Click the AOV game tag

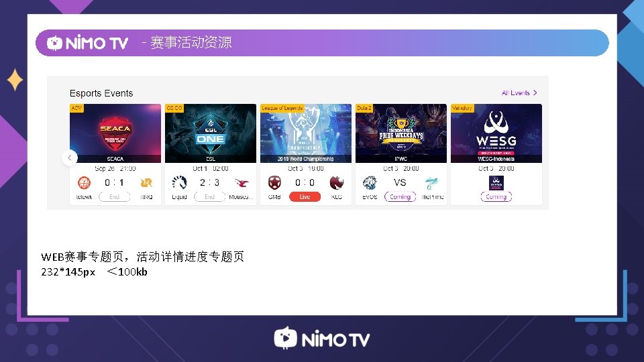pos(76,108)
